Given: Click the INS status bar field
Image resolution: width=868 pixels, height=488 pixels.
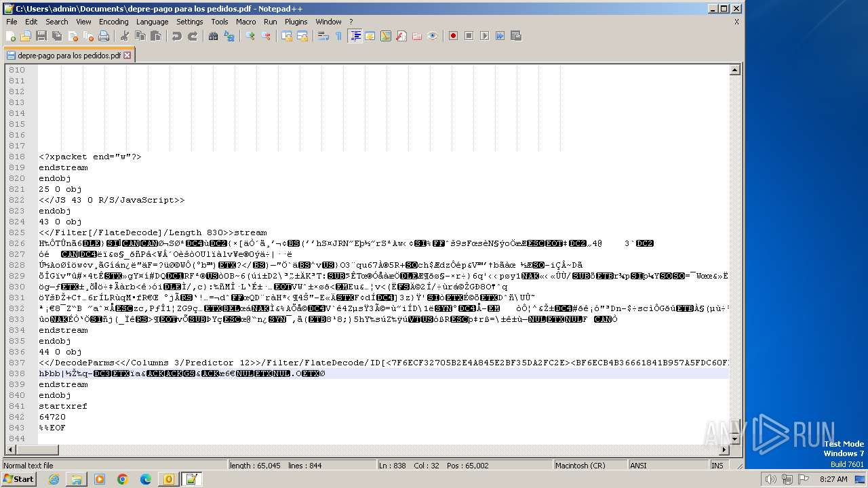Looking at the screenshot, I should tap(717, 466).
